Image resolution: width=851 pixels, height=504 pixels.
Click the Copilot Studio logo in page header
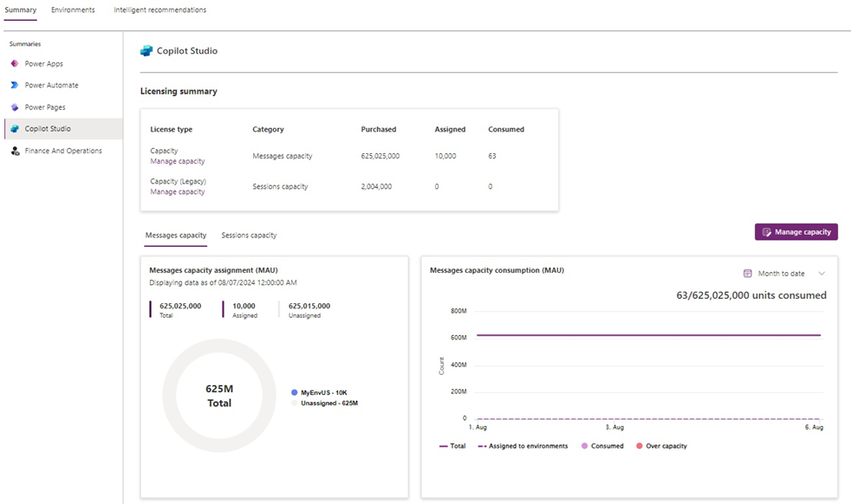146,51
